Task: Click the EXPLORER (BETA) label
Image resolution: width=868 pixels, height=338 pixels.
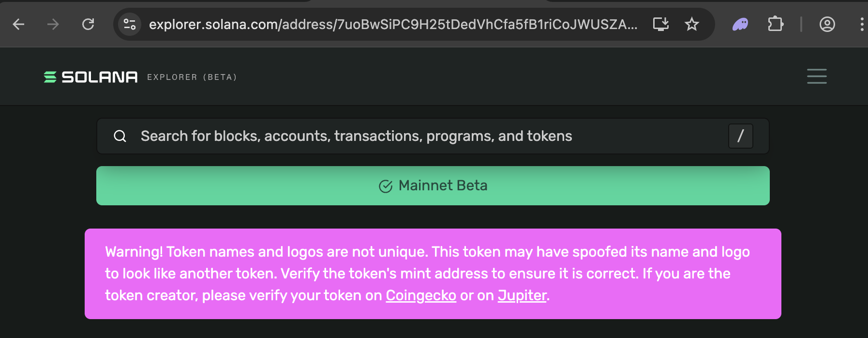Action: (191, 77)
